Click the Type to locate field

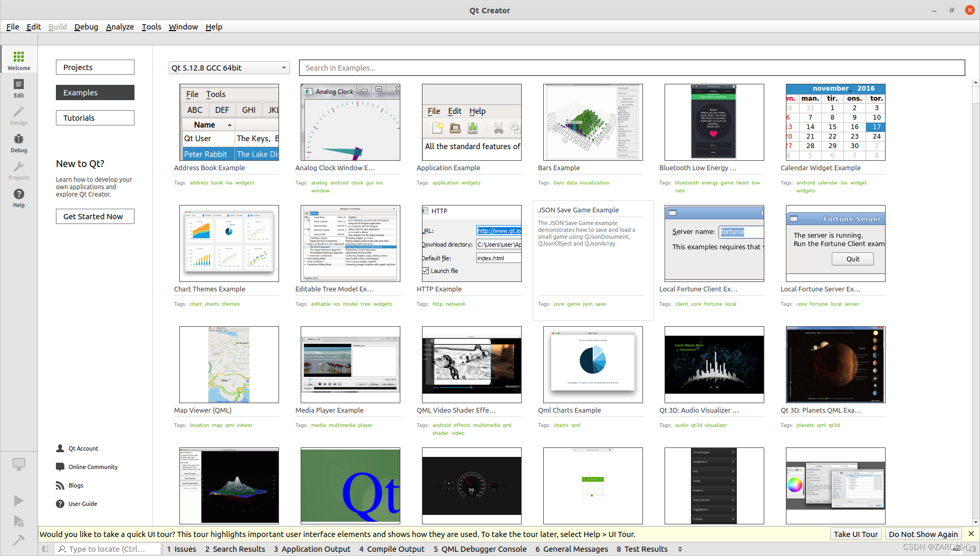click(x=108, y=549)
